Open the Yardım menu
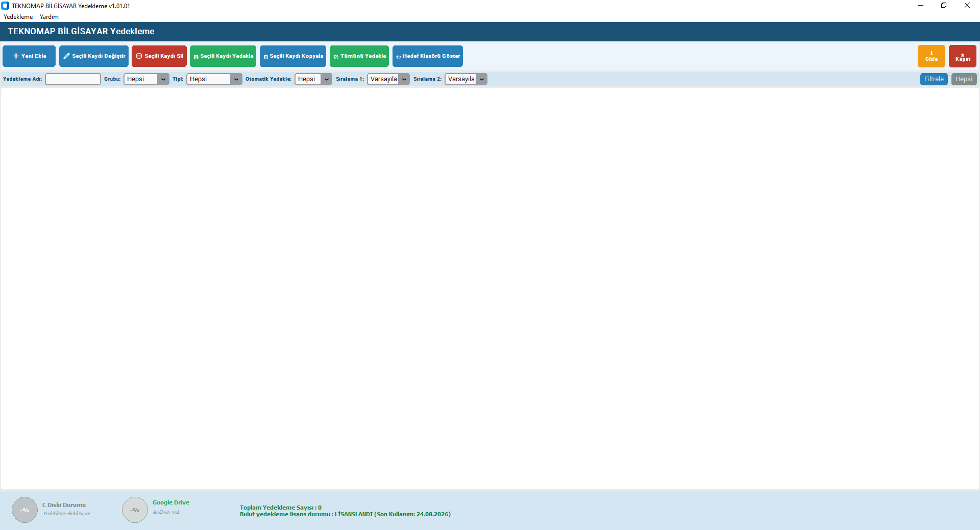This screenshot has height=530, width=980. tap(50, 17)
